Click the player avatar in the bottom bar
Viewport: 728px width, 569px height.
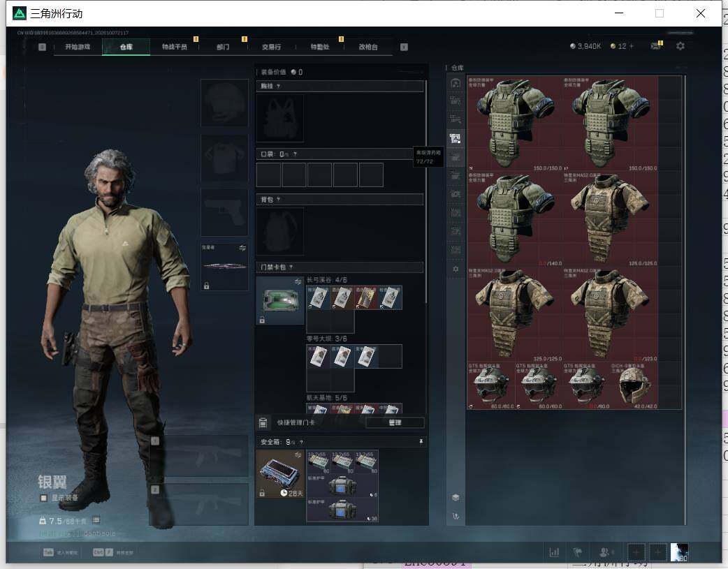coord(679,552)
